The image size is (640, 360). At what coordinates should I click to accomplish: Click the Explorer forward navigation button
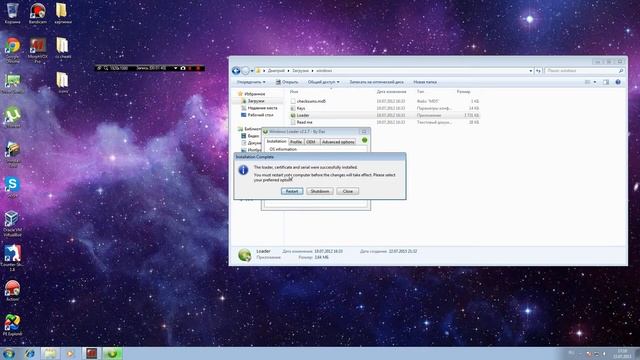pos(245,71)
